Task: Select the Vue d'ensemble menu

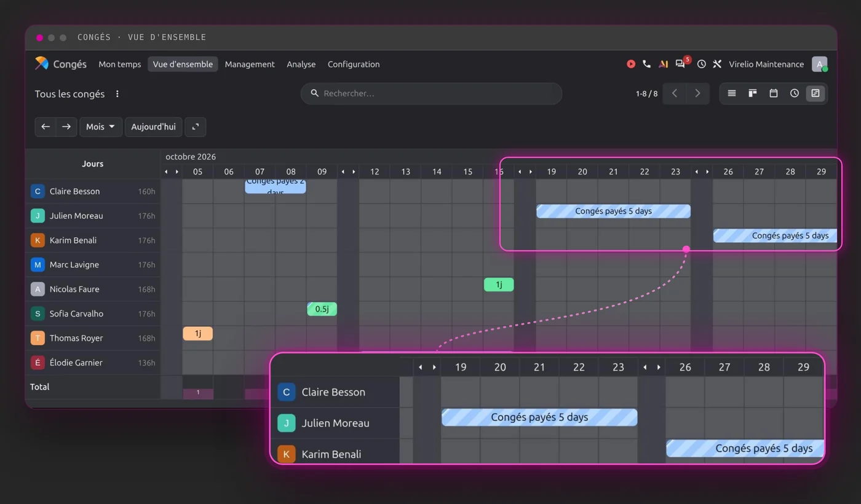Action: pyautogui.click(x=183, y=64)
